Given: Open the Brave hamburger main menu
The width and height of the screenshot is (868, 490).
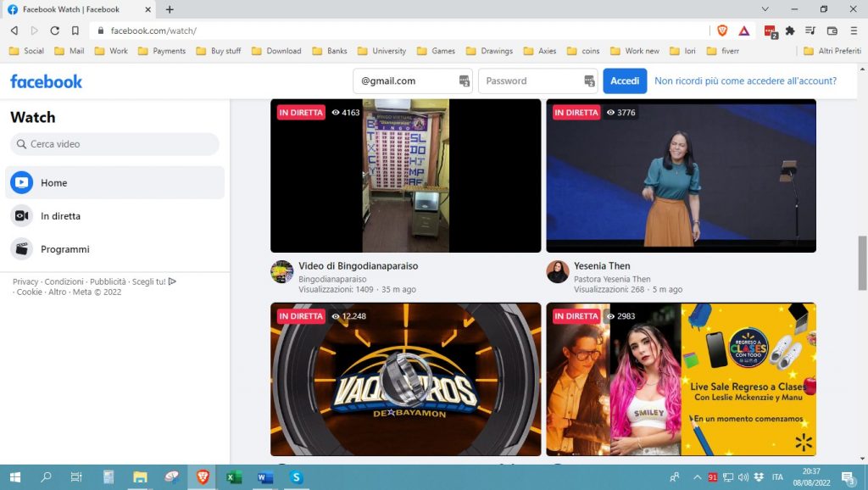Looking at the screenshot, I should click(853, 31).
